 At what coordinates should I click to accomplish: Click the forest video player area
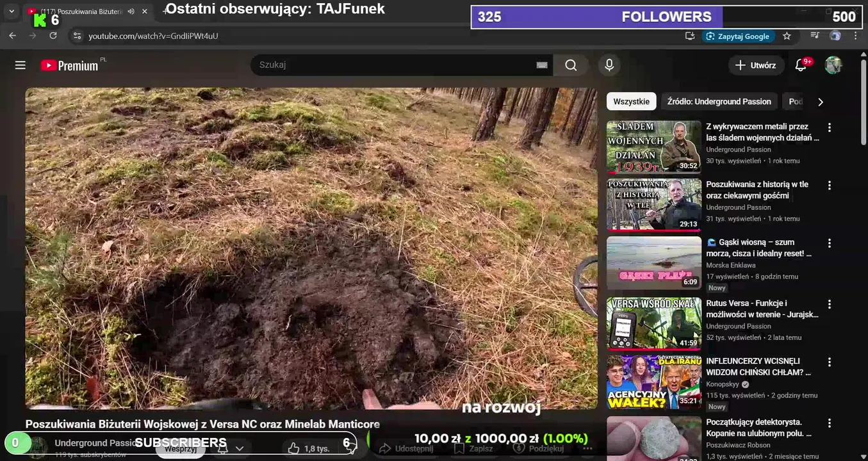pyautogui.click(x=311, y=248)
